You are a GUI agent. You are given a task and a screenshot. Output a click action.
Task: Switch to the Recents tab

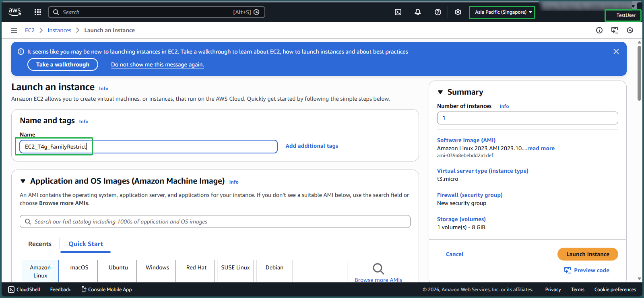click(40, 244)
